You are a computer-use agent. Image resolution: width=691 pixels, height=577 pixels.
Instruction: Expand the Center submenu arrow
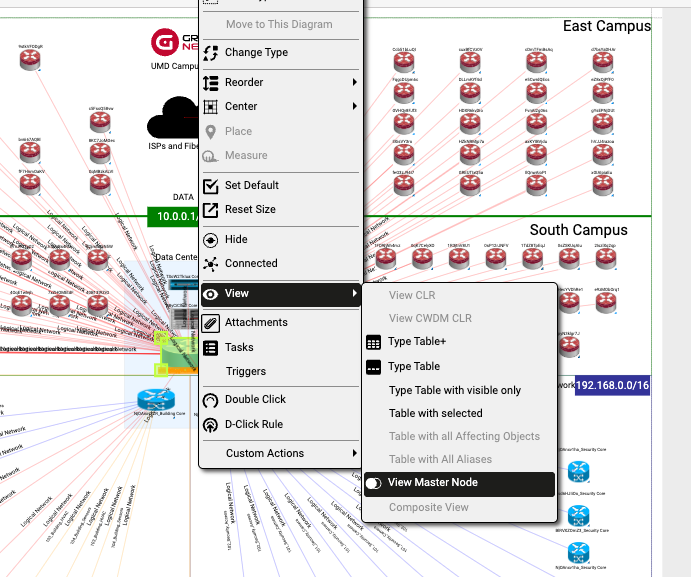coord(355,106)
